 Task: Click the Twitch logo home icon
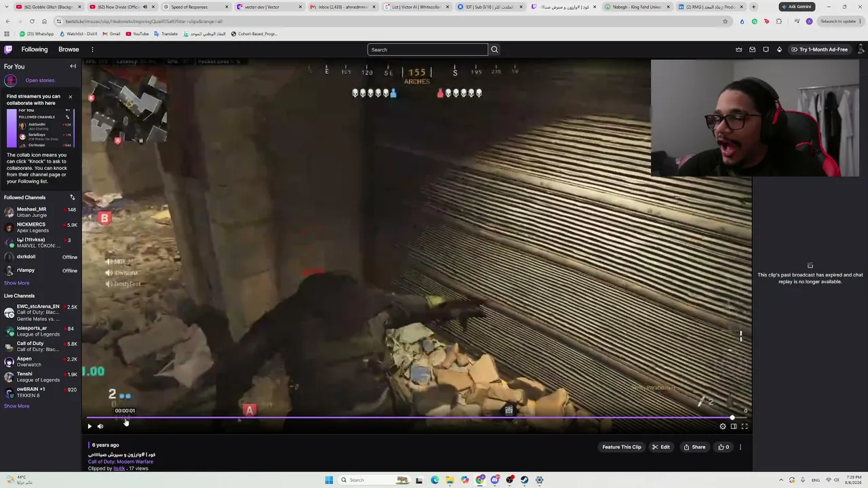(x=8, y=49)
